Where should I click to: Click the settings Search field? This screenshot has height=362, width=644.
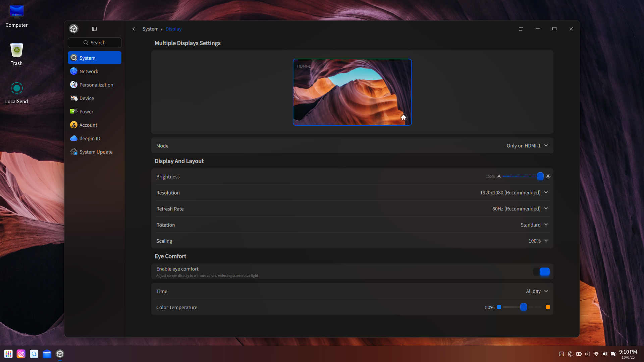click(x=95, y=43)
